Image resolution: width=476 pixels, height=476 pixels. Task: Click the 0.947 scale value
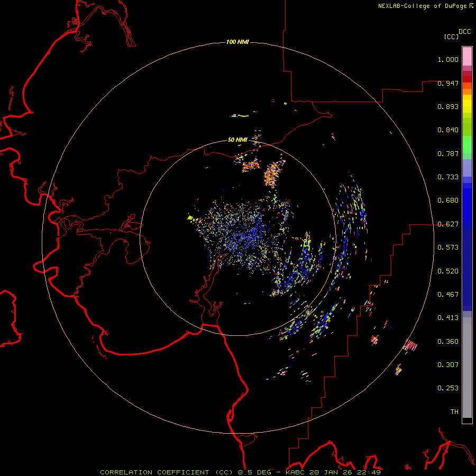[448, 83]
